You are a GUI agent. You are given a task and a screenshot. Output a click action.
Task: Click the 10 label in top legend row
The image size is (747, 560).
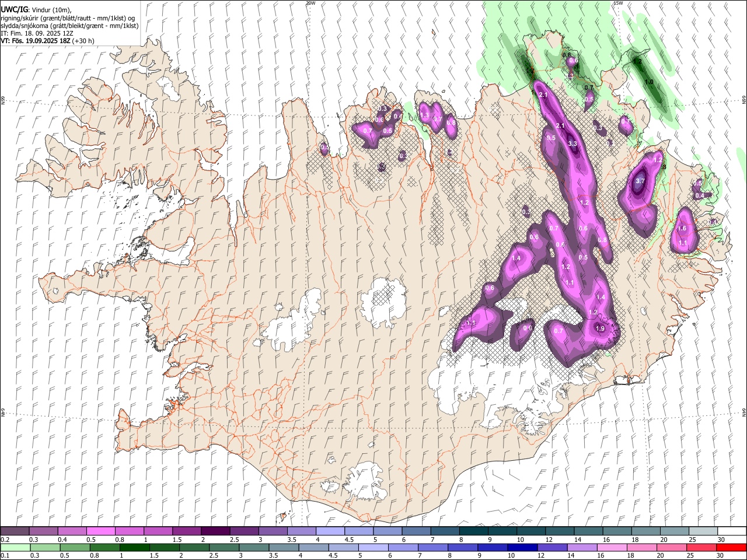click(x=520, y=540)
